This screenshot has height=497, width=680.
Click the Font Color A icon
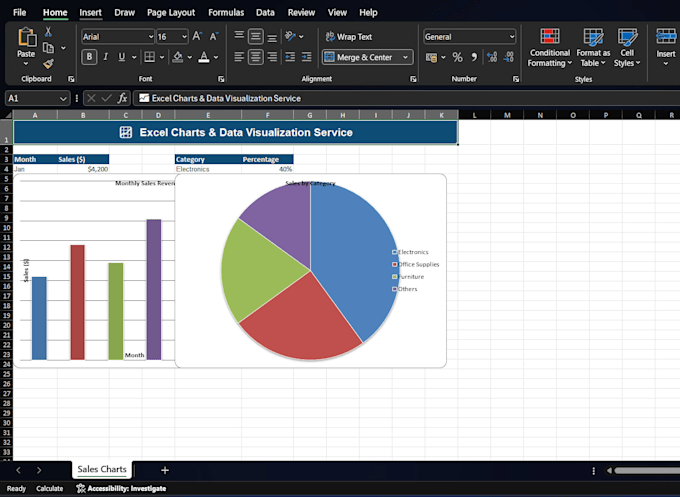pos(204,57)
